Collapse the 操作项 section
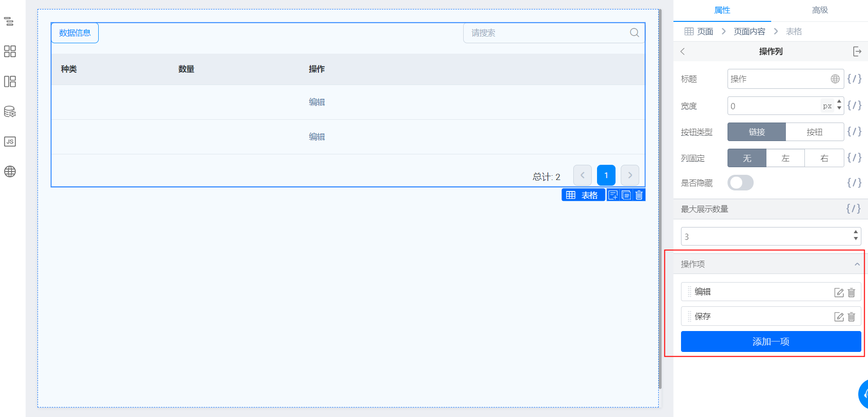This screenshot has height=417, width=868. point(857,264)
